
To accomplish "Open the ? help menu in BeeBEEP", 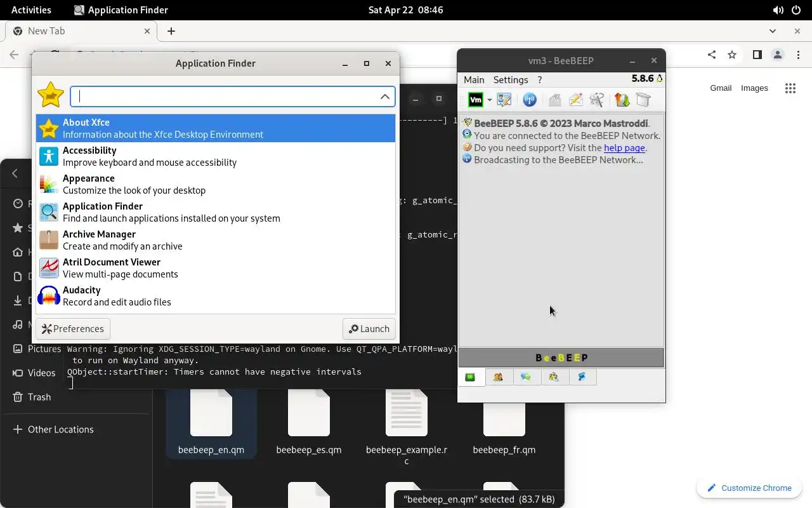I will (540, 80).
